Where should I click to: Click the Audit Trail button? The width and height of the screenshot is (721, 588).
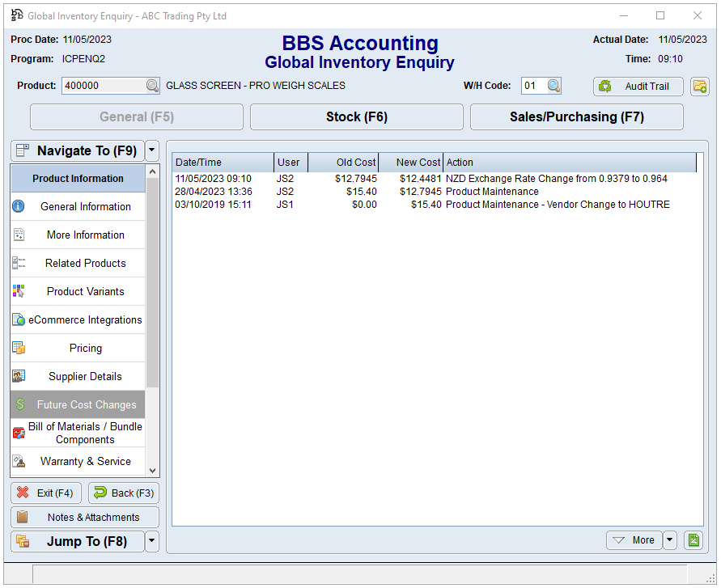pyautogui.click(x=638, y=87)
